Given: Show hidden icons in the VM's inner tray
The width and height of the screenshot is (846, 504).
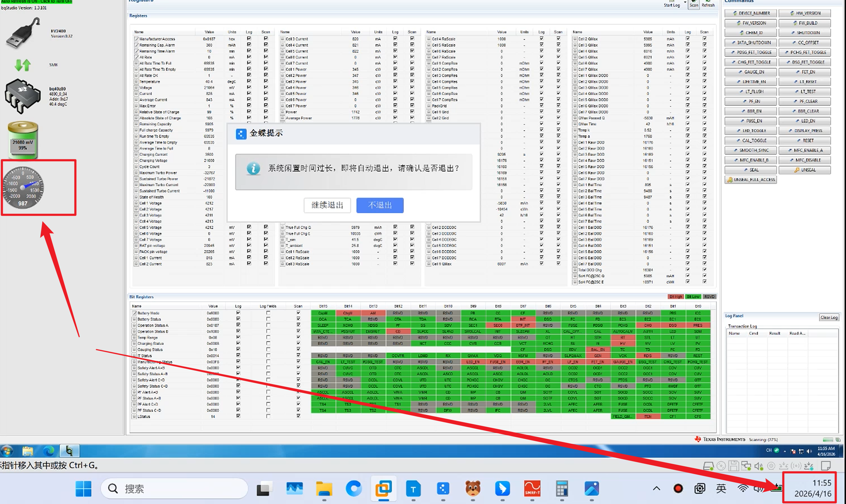Looking at the screenshot, I should click(x=785, y=451).
